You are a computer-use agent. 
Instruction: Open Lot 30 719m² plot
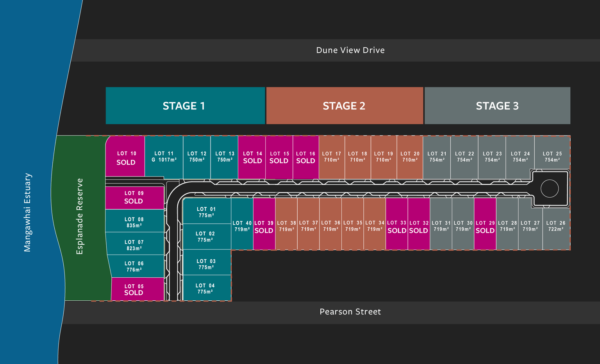coord(463,224)
